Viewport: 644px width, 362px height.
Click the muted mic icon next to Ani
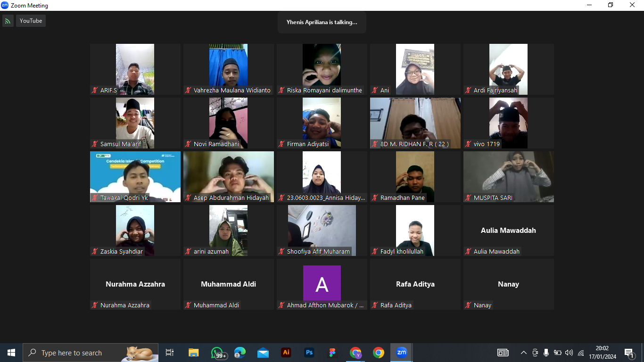[x=375, y=90]
